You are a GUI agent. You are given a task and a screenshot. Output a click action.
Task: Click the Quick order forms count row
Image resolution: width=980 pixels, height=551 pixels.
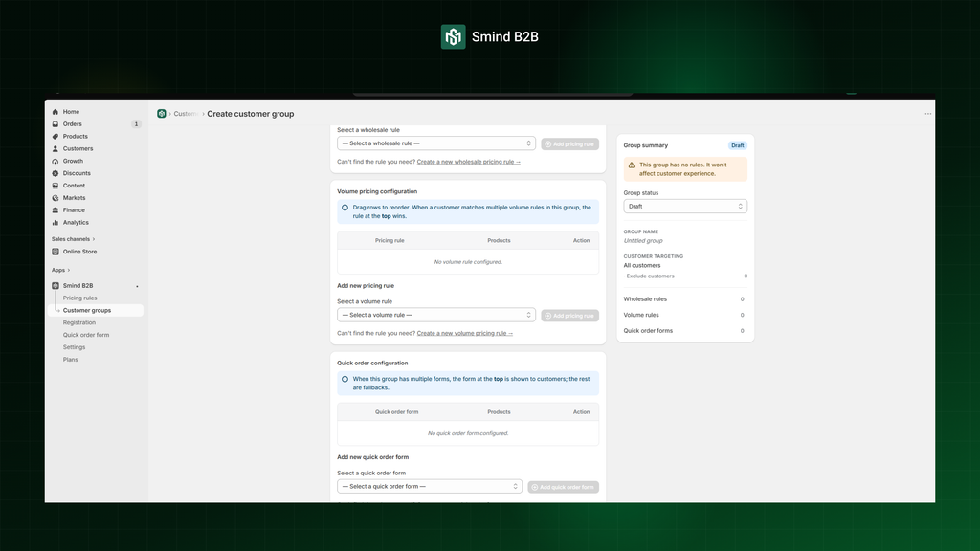pos(685,331)
